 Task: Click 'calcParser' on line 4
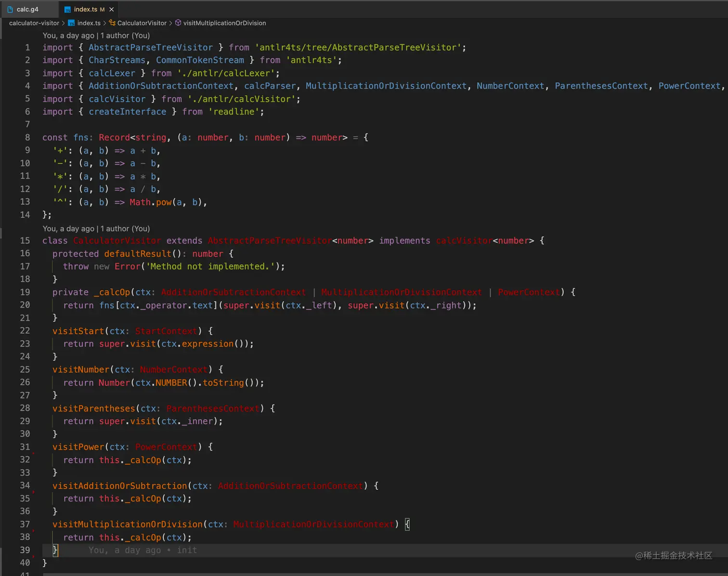270,86
